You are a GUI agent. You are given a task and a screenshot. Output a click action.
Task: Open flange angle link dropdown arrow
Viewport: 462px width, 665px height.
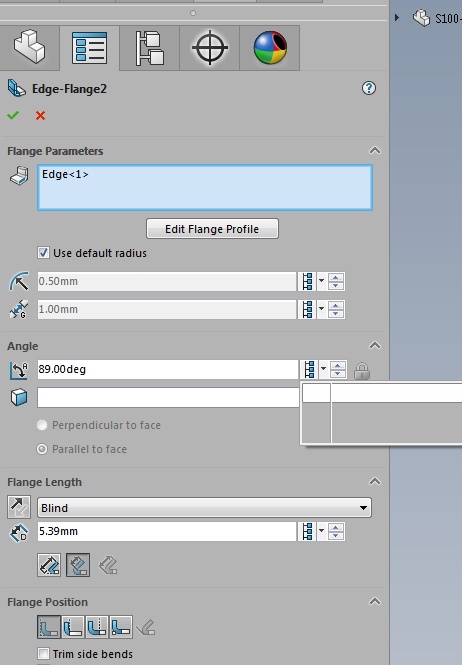click(323, 369)
